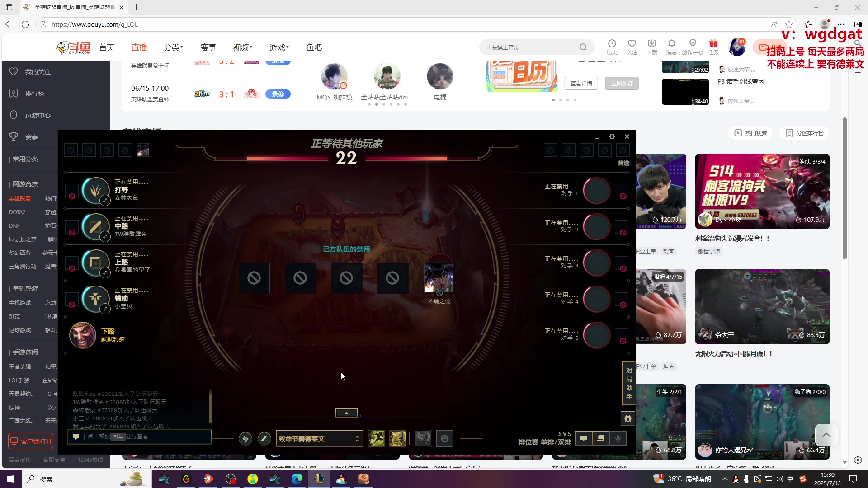Viewport: 868px width, 488px height.
Task: Open the user avatar with 61 badge
Action: tap(737, 47)
